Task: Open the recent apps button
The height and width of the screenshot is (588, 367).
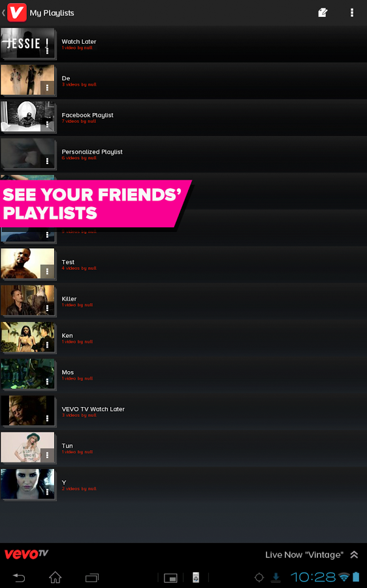Action: tap(92, 578)
